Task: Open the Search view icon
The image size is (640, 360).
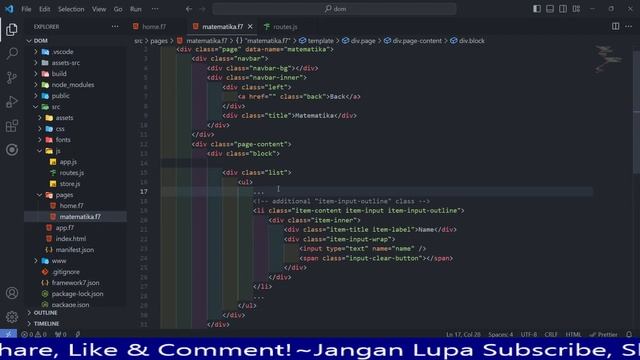Action: [12, 53]
